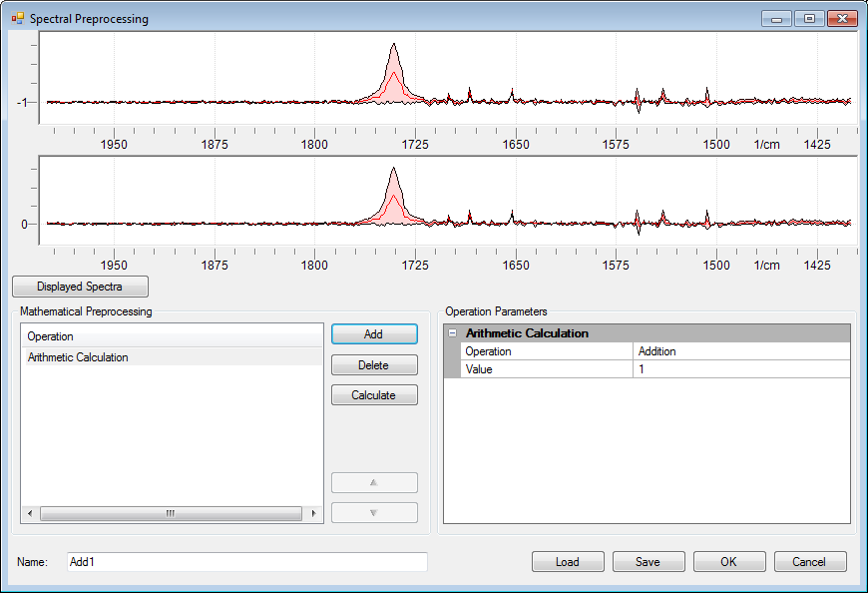The height and width of the screenshot is (593, 868).
Task: Select Arithmetic Calculation in the operation list
Action: 78,357
